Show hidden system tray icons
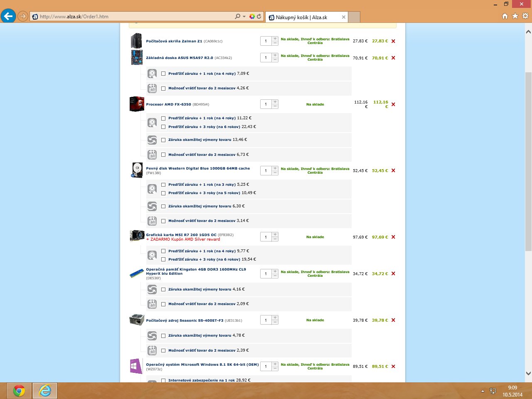The image size is (532, 399). (x=483, y=391)
